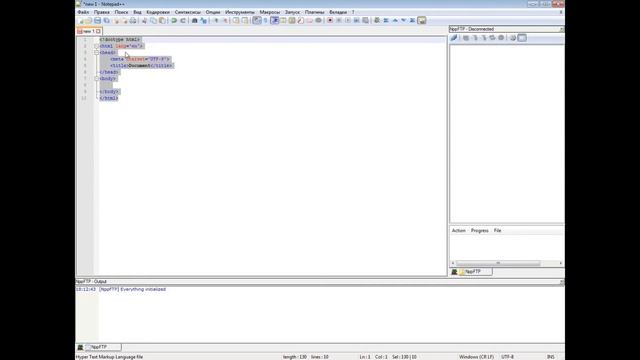The height and width of the screenshot is (360, 640).
Task: Click the INS indicator in status bar
Action: click(551, 357)
